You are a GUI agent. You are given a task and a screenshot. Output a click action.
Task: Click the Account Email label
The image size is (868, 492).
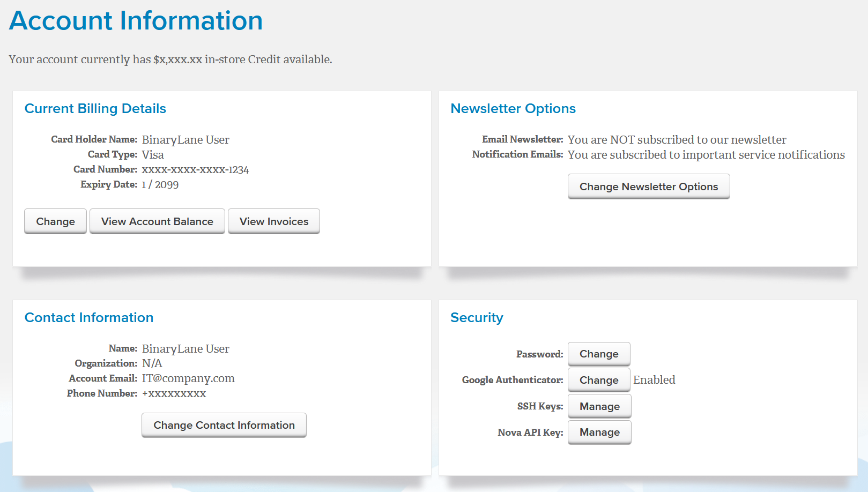point(103,378)
